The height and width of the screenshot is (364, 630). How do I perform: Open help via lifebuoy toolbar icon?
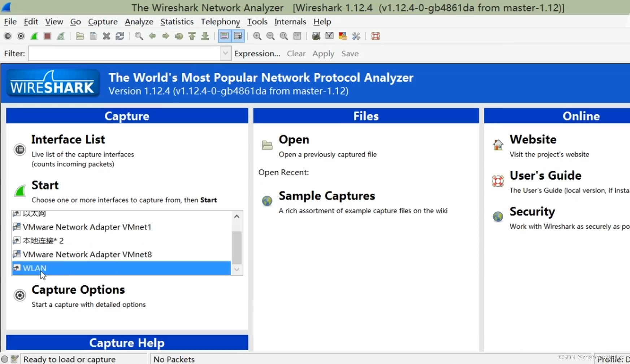375,36
